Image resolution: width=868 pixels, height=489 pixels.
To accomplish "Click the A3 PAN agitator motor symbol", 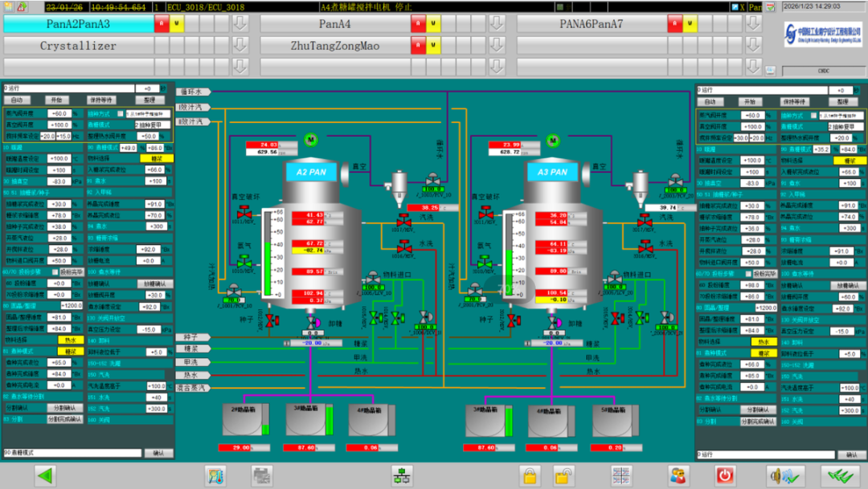I will click(552, 141).
